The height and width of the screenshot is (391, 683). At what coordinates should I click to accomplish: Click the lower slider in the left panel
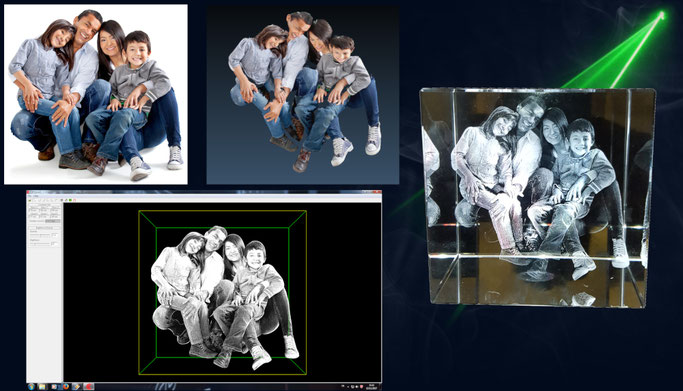point(40,244)
